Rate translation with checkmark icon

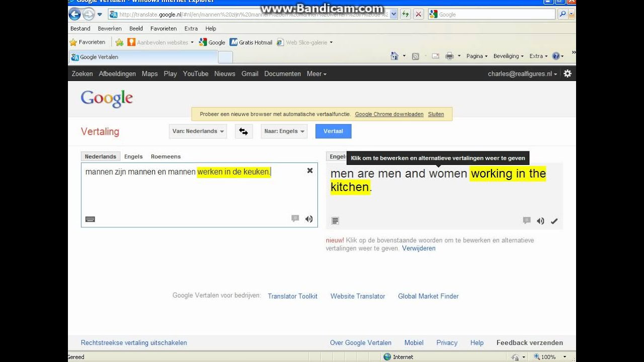[554, 221]
